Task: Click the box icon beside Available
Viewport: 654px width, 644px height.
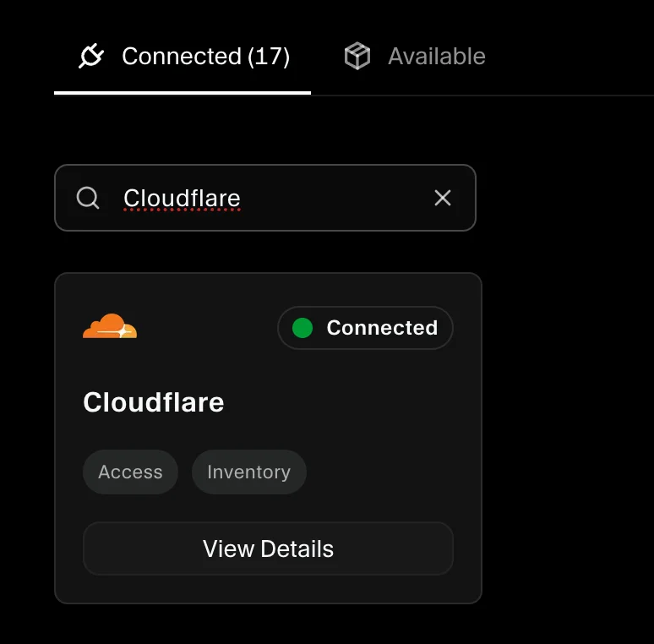Action: click(357, 56)
